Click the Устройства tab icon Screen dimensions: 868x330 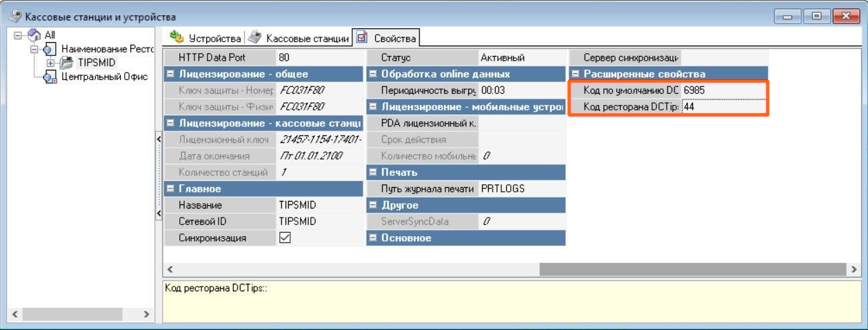click(x=177, y=37)
